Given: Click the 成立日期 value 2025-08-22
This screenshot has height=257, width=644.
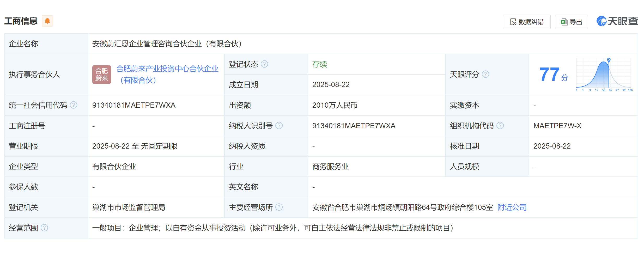Looking at the screenshot, I should [331, 85].
